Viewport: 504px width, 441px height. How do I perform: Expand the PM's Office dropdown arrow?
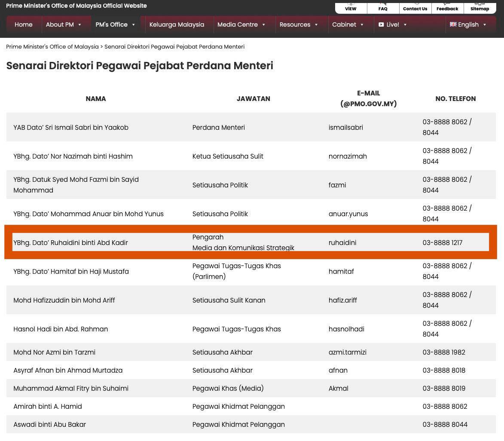tap(133, 25)
